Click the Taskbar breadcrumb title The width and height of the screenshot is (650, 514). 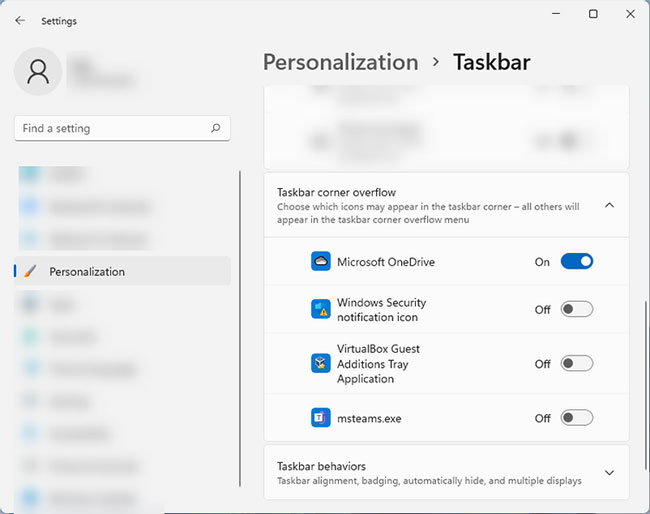pyautogui.click(x=491, y=62)
